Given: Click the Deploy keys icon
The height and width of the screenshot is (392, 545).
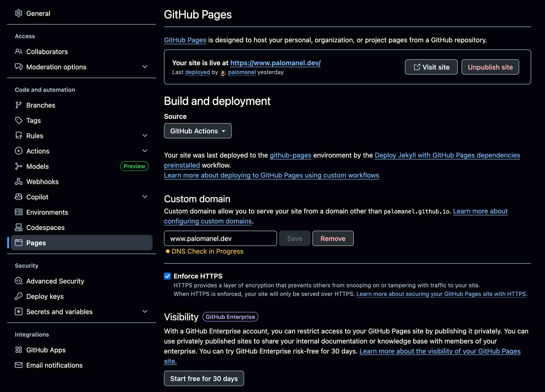Looking at the screenshot, I should pos(19,296).
